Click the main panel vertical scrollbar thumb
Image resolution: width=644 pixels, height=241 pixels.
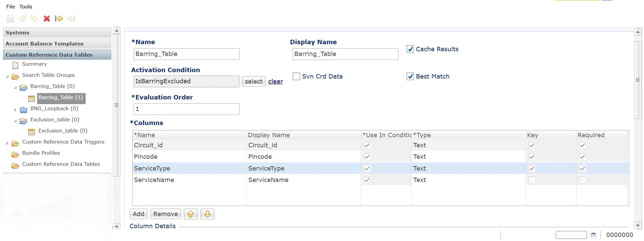coord(638,80)
